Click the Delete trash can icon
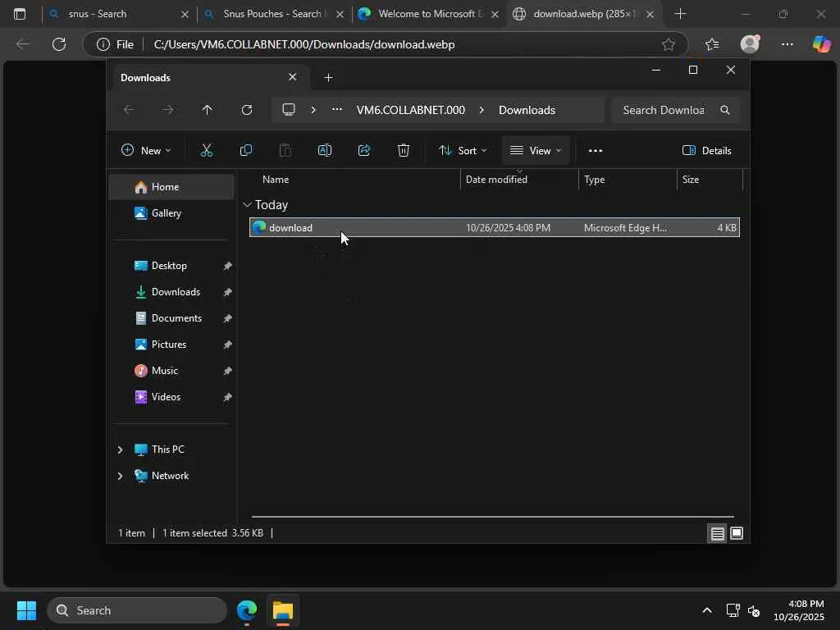The image size is (840, 630). tap(404, 150)
